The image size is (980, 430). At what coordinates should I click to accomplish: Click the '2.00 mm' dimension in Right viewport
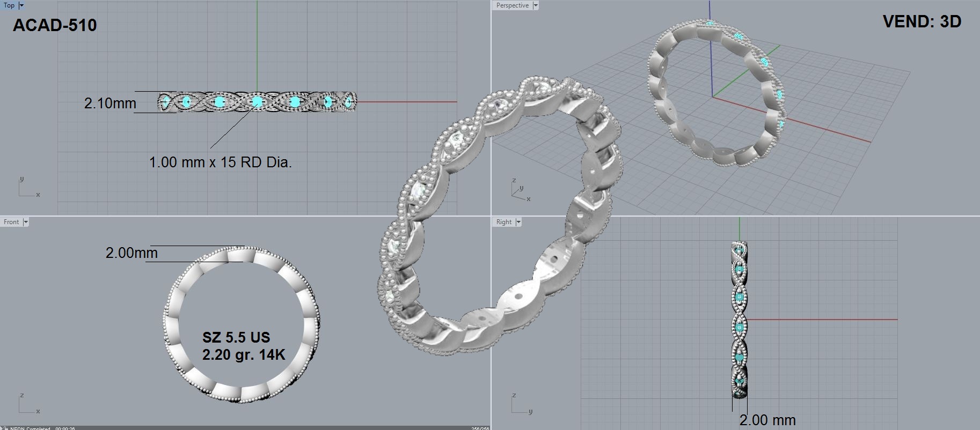(767, 420)
